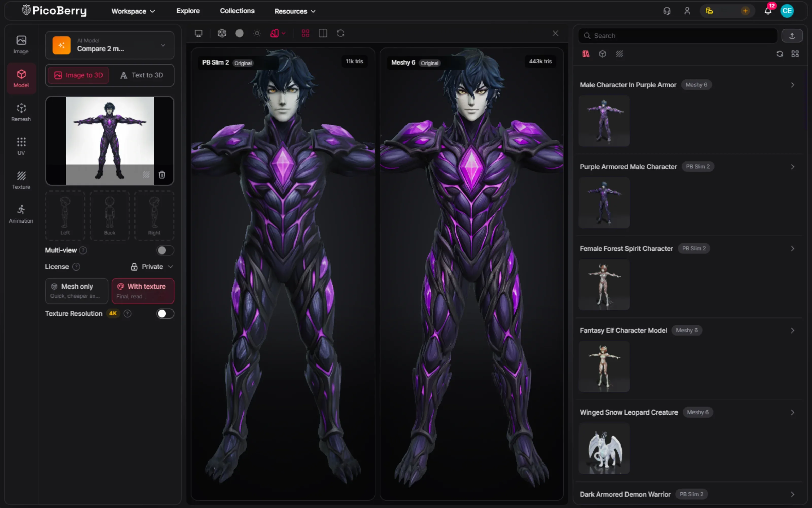This screenshot has width=812, height=508.
Task: Select the Mesh only option
Action: pyautogui.click(x=76, y=291)
